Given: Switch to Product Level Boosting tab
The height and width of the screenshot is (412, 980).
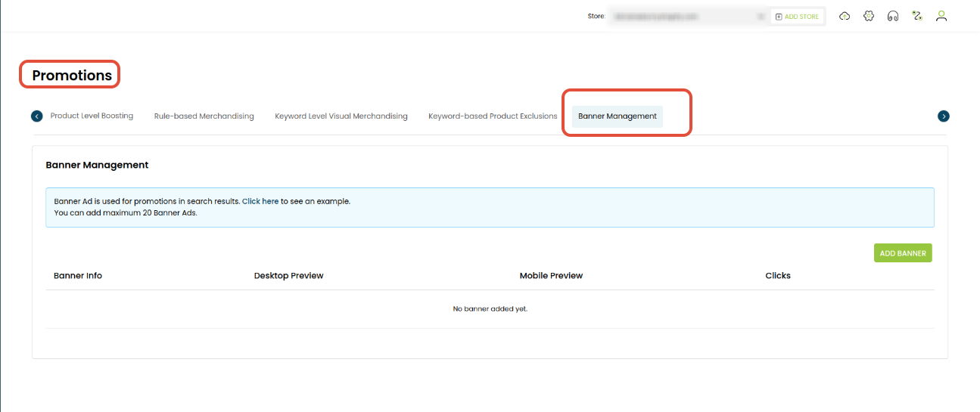Looking at the screenshot, I should (92, 116).
